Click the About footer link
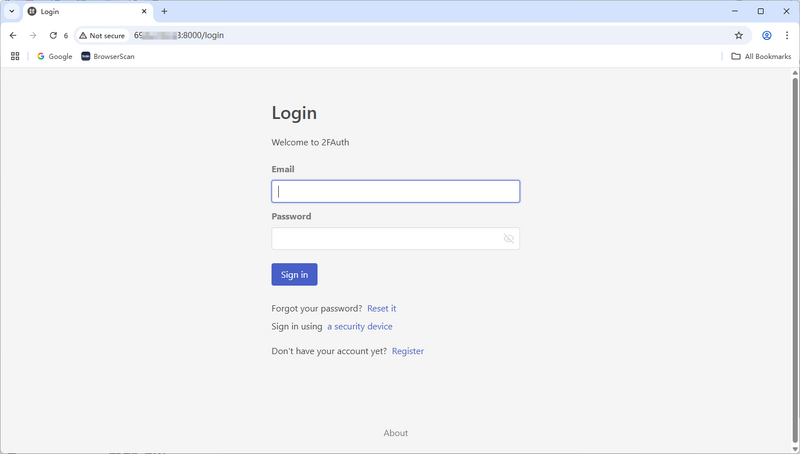This screenshot has width=800, height=454. click(x=396, y=433)
